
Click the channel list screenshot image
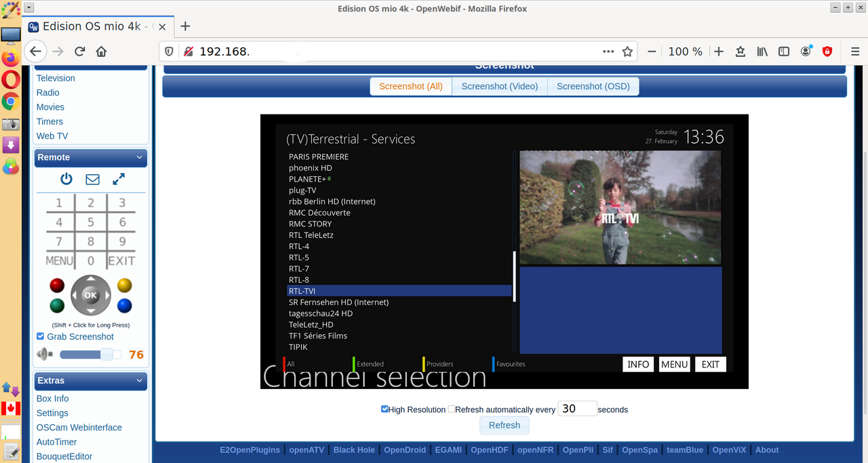point(505,251)
